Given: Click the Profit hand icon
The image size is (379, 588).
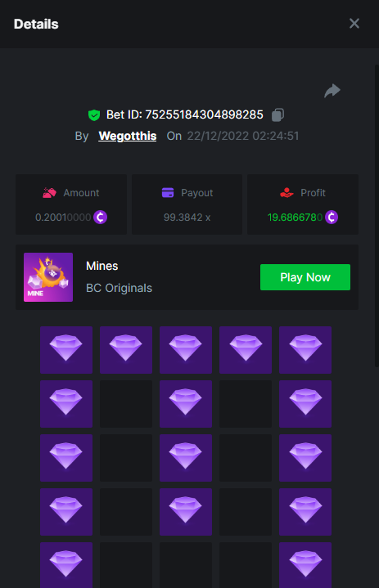Looking at the screenshot, I should click(287, 193).
